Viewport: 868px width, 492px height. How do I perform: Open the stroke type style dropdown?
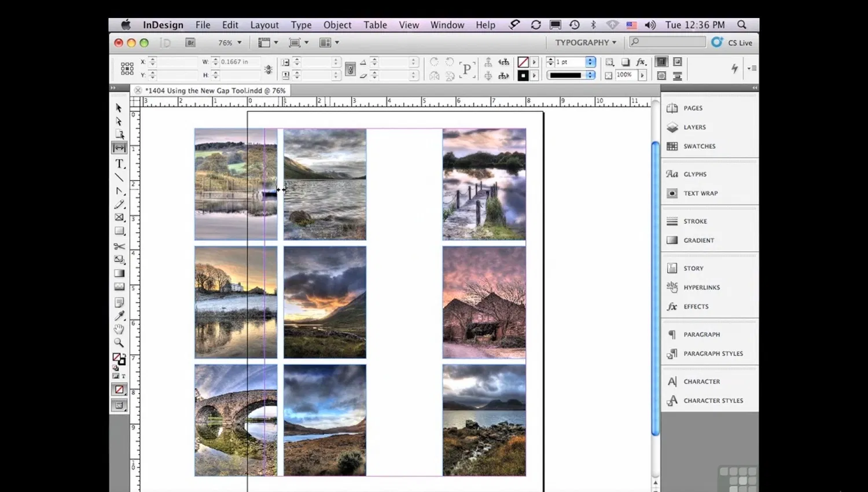coord(590,75)
